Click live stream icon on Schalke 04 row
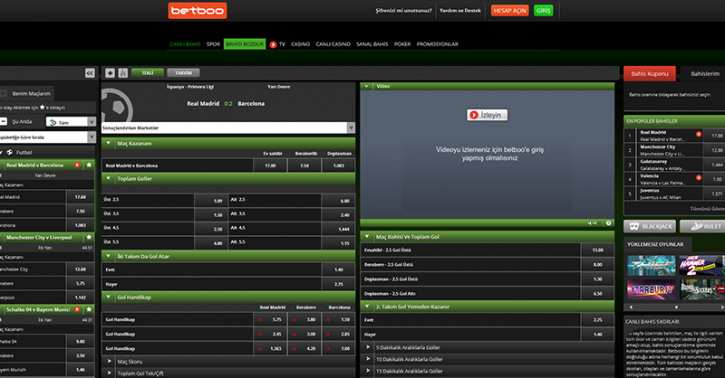The height and width of the screenshot is (378, 725). (77, 310)
